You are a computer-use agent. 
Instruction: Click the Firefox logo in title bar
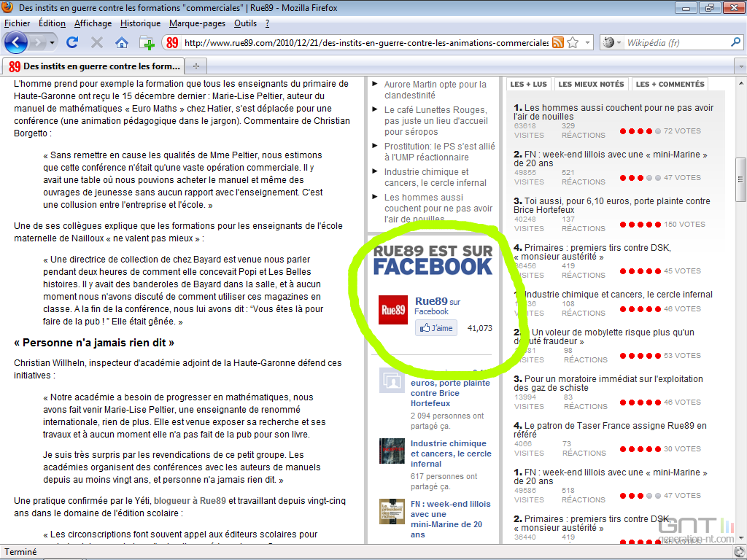pyautogui.click(x=8, y=7)
